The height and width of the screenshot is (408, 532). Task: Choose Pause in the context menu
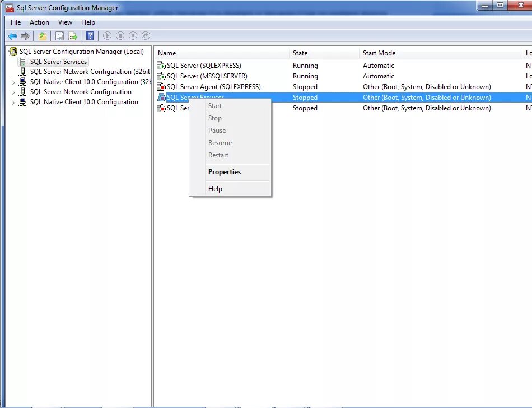pyautogui.click(x=217, y=131)
